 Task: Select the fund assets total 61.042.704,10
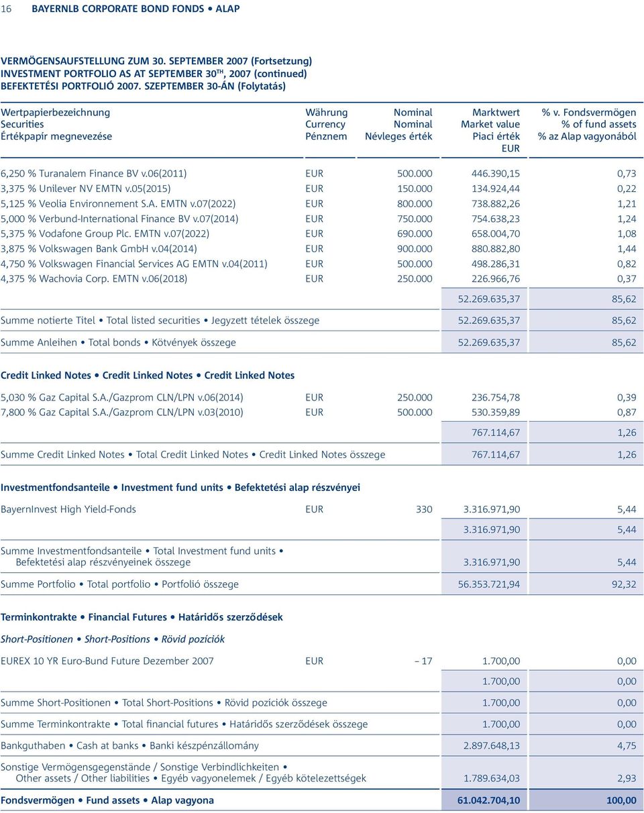click(x=488, y=801)
